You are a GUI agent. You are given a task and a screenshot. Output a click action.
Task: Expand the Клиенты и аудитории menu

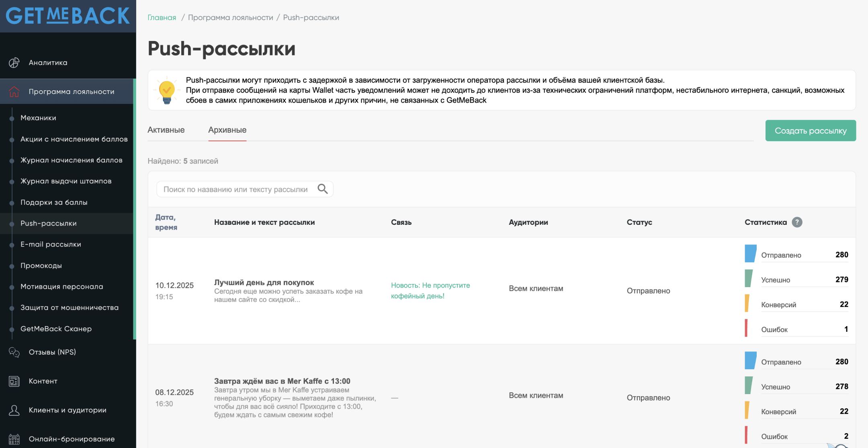tap(68, 410)
